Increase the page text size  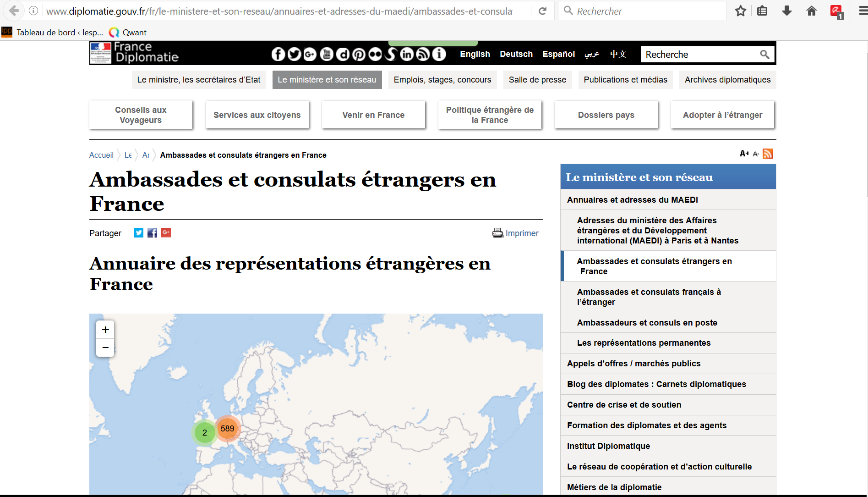coord(744,154)
